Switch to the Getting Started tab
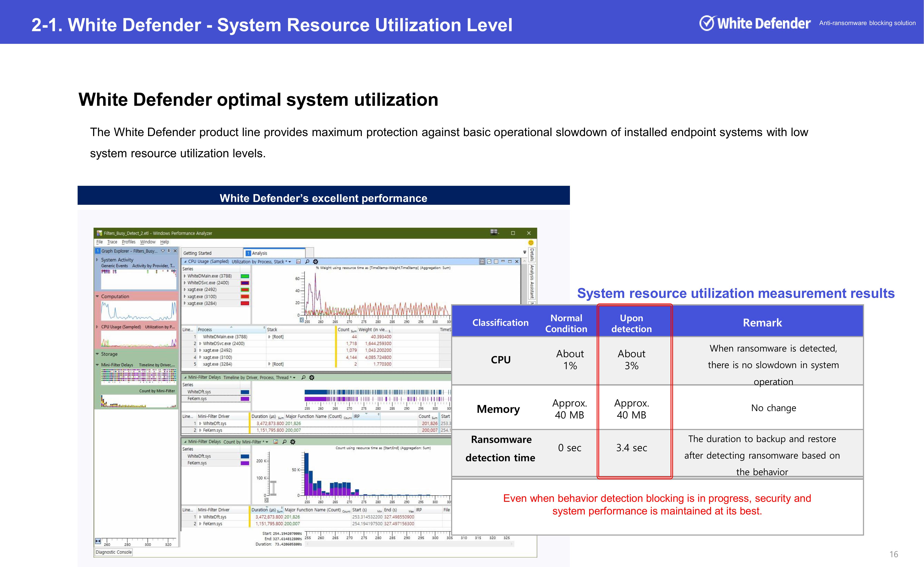Viewport: 924px width, 567px height. (198, 253)
